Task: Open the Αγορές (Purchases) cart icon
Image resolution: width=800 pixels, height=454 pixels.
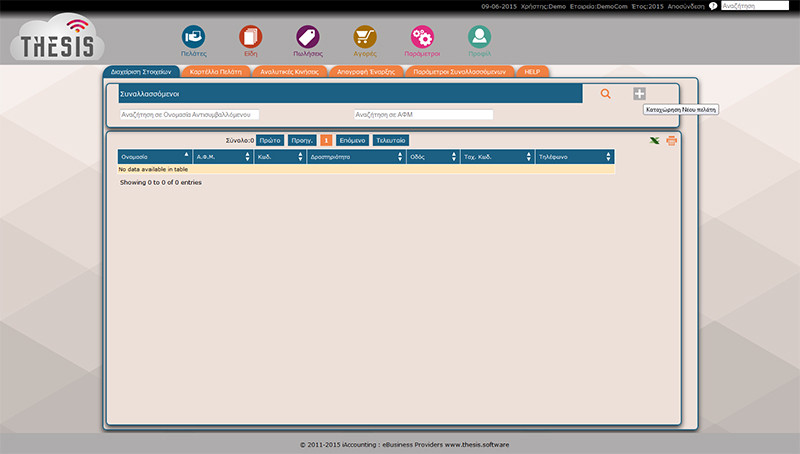Action: pos(365,37)
